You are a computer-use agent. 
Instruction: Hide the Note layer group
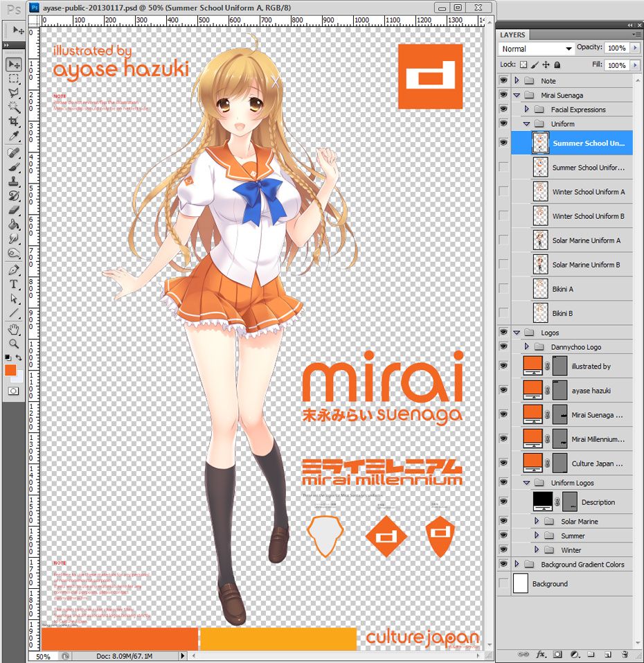coord(503,80)
